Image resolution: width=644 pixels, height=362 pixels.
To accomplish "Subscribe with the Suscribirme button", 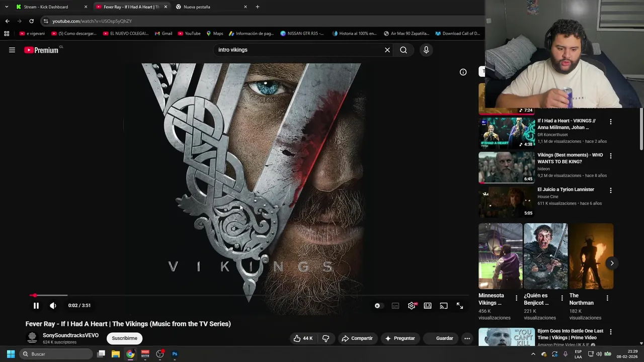I will [125, 338].
